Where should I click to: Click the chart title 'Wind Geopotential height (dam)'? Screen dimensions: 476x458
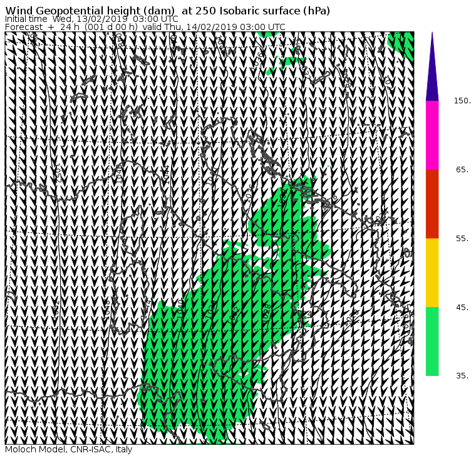[x=90, y=11]
